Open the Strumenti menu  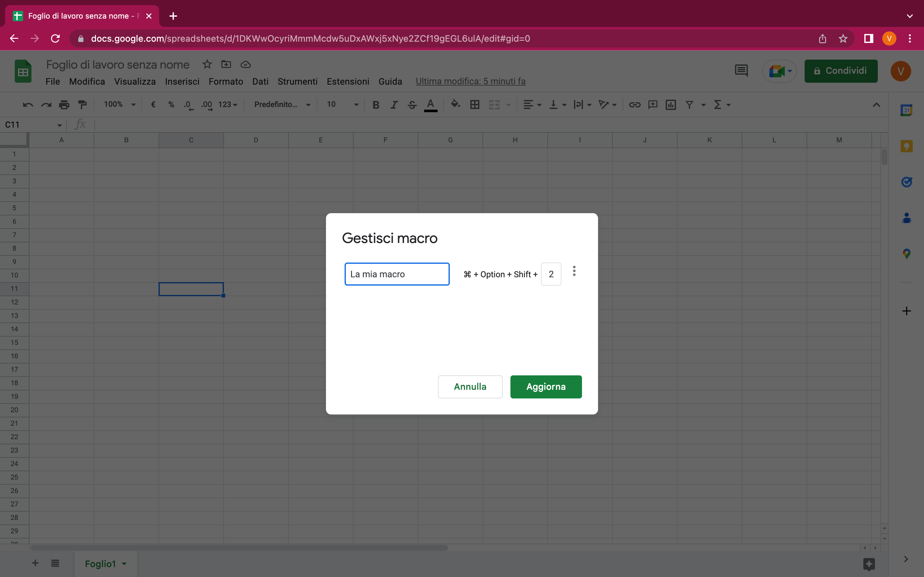[297, 82]
